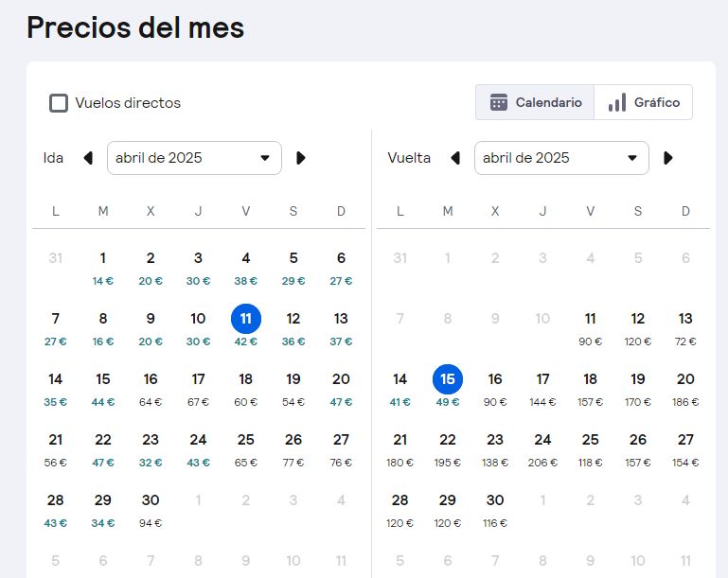Select April 1 departure at 14 €
The height and width of the screenshot is (578, 728).
[x=103, y=269]
